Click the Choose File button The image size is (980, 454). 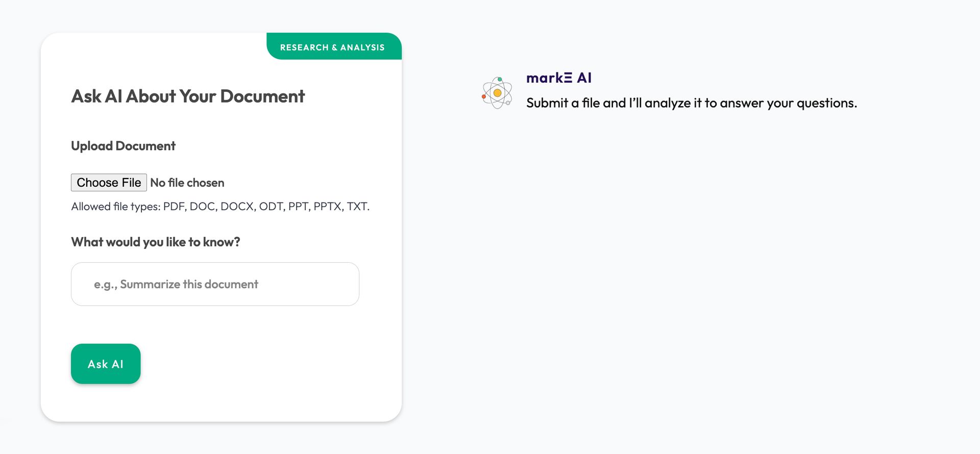pyautogui.click(x=109, y=183)
